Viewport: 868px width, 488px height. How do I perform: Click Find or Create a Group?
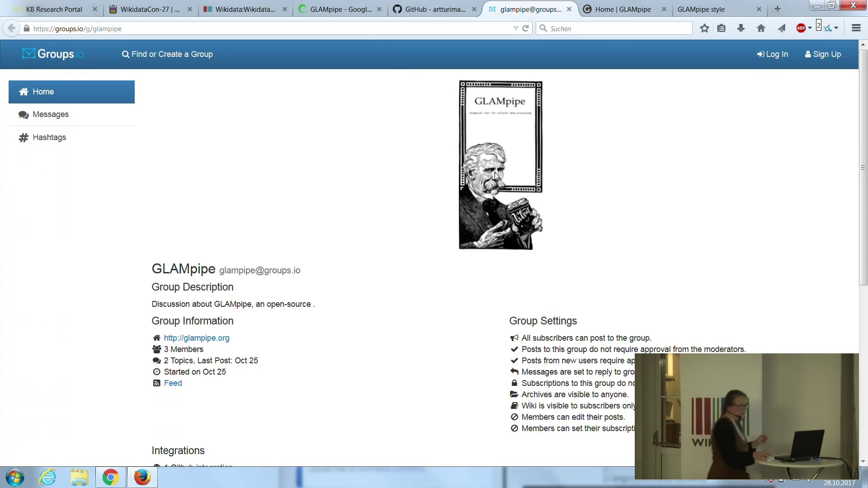pyautogui.click(x=167, y=54)
